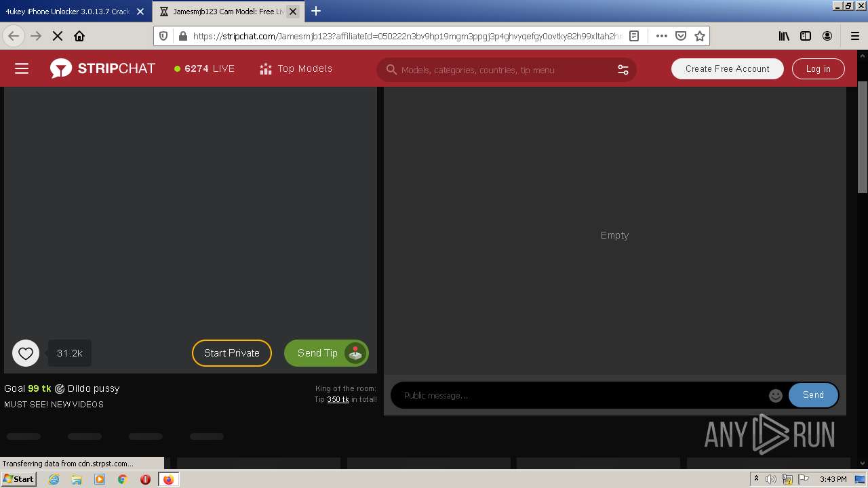Click the 6274 LIVE counter
Screen dimensions: 868x488
(204, 68)
